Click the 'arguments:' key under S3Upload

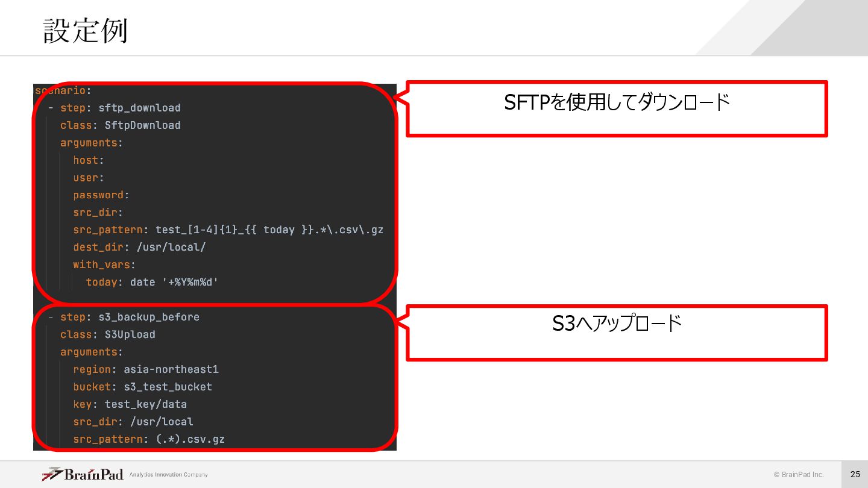coord(91,352)
